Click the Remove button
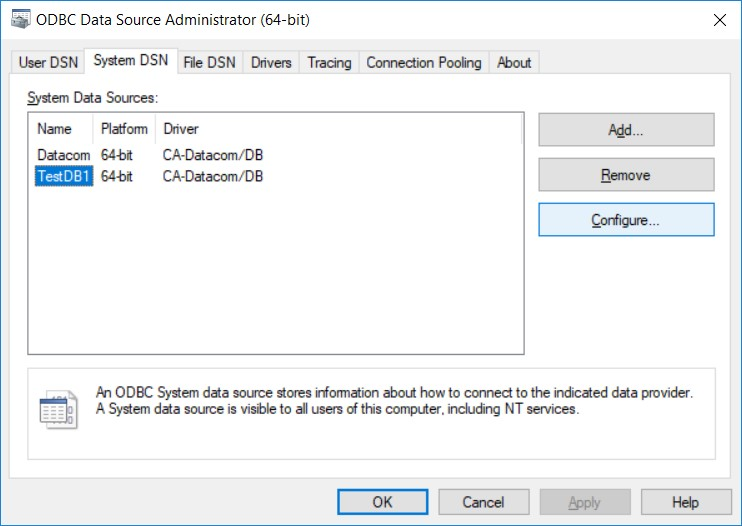The image size is (742, 526). click(x=626, y=175)
